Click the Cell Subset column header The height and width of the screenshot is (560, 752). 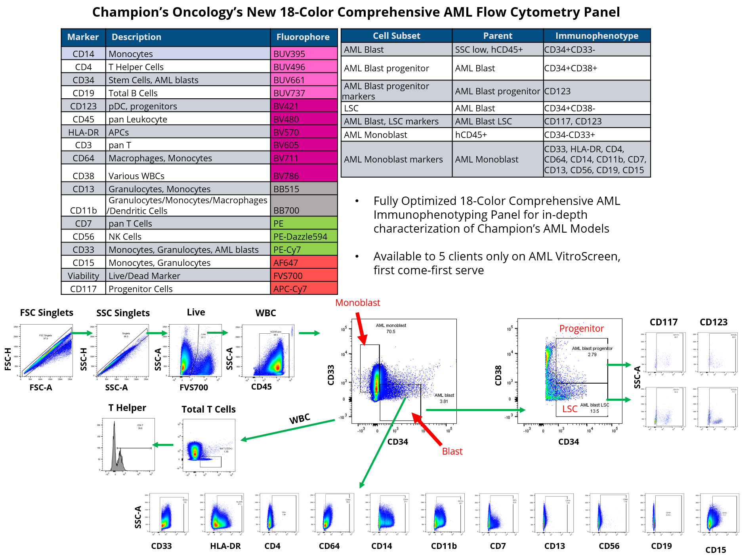coord(396,36)
